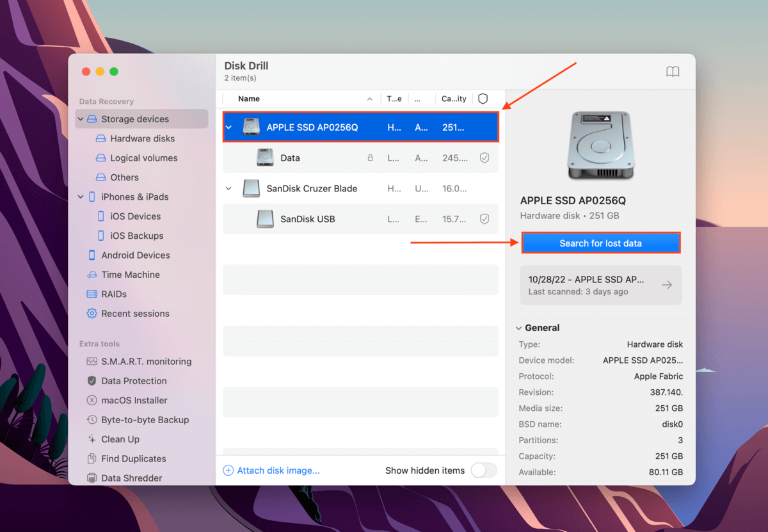Select APPLE SSD AP0256Q row
The image size is (768, 532).
click(x=360, y=127)
